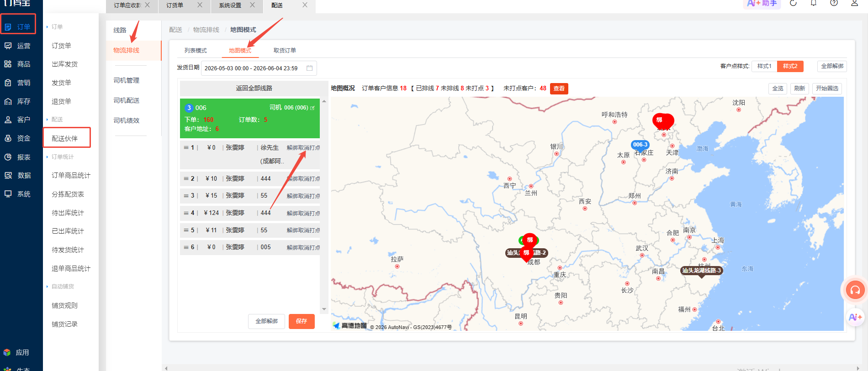Click 返回全部线路 above the route list
The image size is (868, 371).
(x=254, y=88)
